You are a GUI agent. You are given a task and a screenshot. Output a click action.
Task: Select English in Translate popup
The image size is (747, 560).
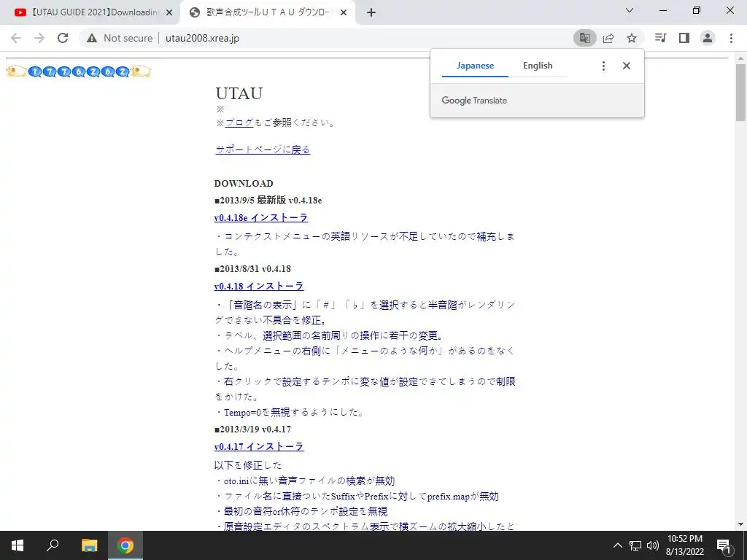538,66
